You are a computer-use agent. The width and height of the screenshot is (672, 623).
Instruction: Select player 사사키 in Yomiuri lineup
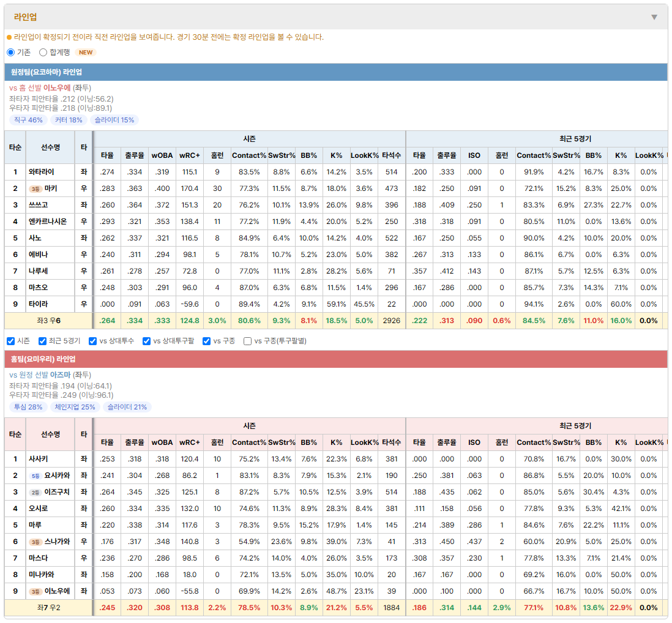(38, 459)
